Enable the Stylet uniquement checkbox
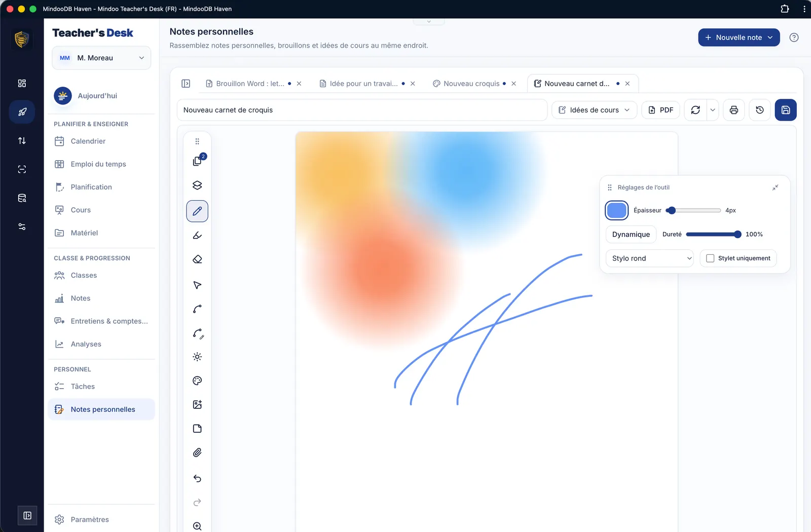Viewport: 811px width, 532px height. 710,258
